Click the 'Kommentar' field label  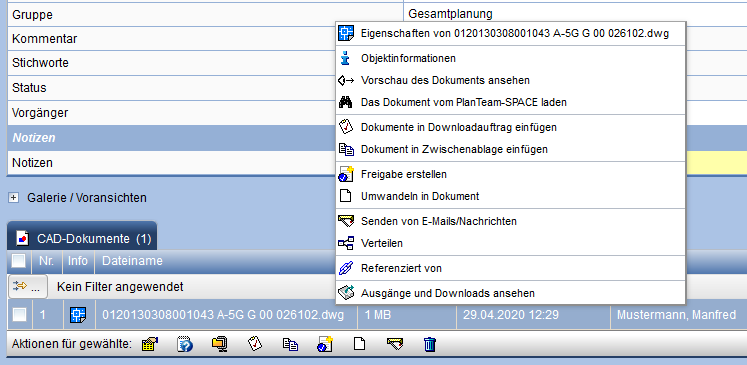pyautogui.click(x=45, y=39)
